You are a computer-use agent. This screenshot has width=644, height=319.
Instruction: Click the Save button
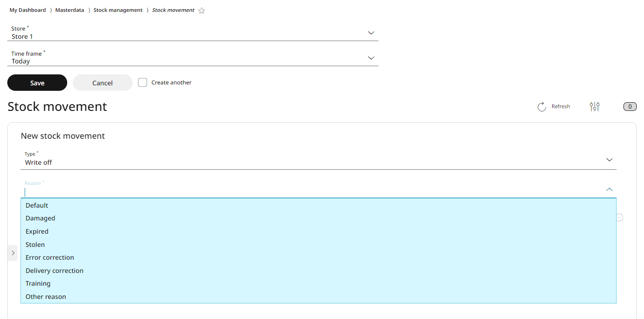click(37, 83)
